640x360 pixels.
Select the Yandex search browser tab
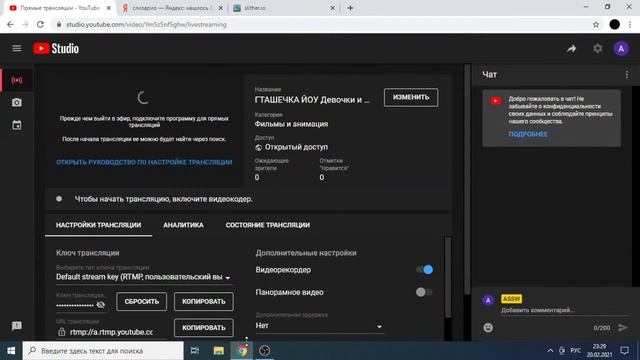click(x=171, y=8)
